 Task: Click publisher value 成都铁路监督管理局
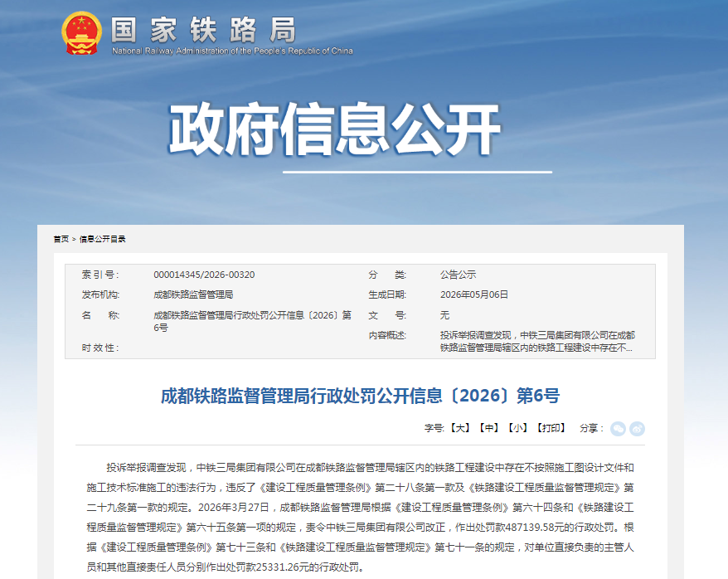(x=193, y=294)
